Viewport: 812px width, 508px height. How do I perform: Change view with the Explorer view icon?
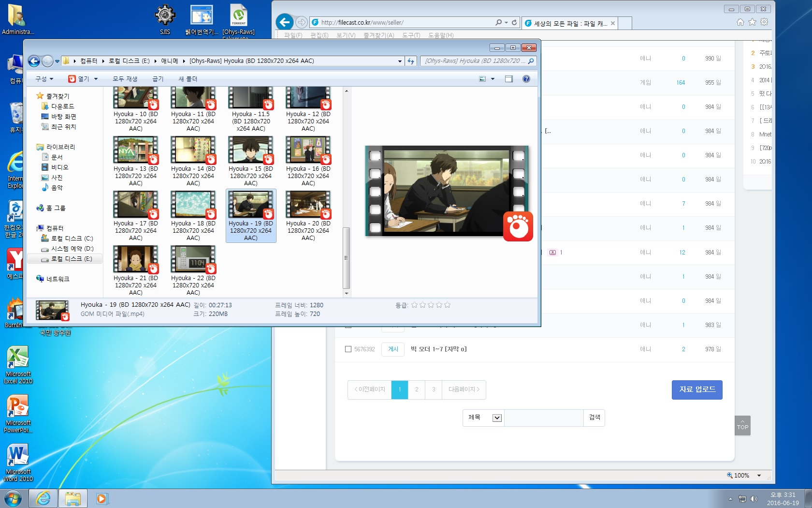(x=482, y=79)
